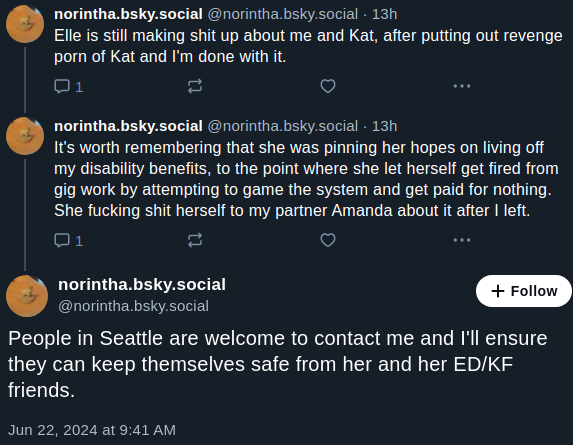Open the second post's norintha.bsky.social display name
The image size is (573, 445).
[x=128, y=126]
